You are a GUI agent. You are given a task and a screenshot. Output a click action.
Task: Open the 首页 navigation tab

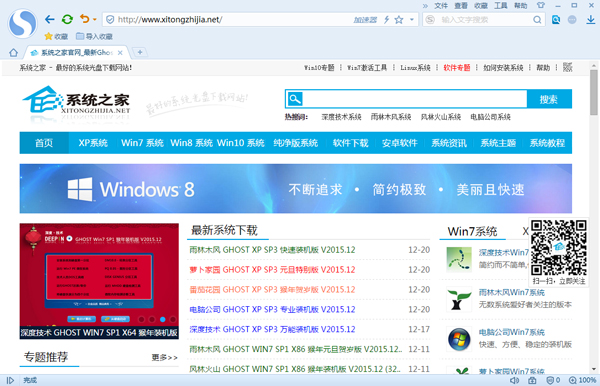pos(44,143)
